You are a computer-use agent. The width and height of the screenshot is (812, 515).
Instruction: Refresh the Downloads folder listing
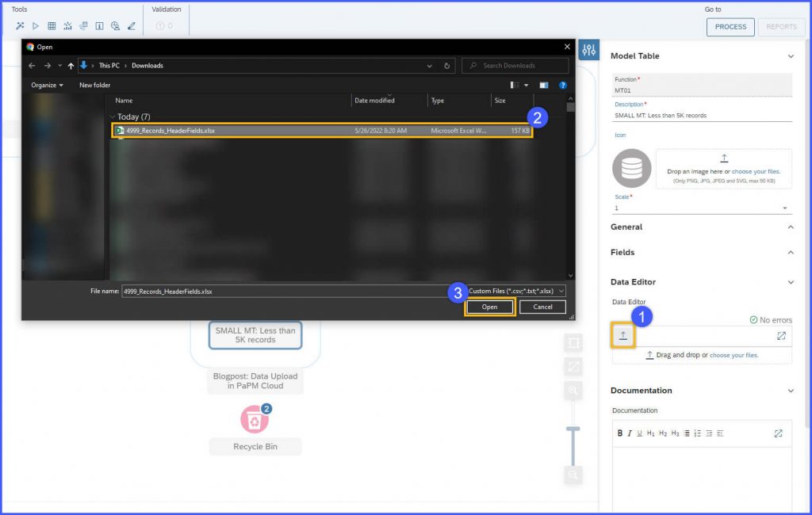[447, 66]
